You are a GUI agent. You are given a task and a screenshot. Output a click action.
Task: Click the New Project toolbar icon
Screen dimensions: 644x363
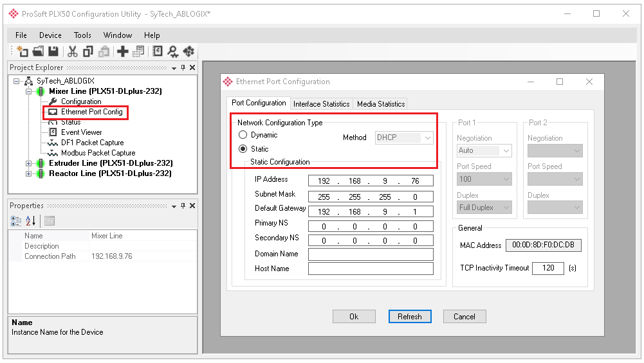tap(23, 51)
